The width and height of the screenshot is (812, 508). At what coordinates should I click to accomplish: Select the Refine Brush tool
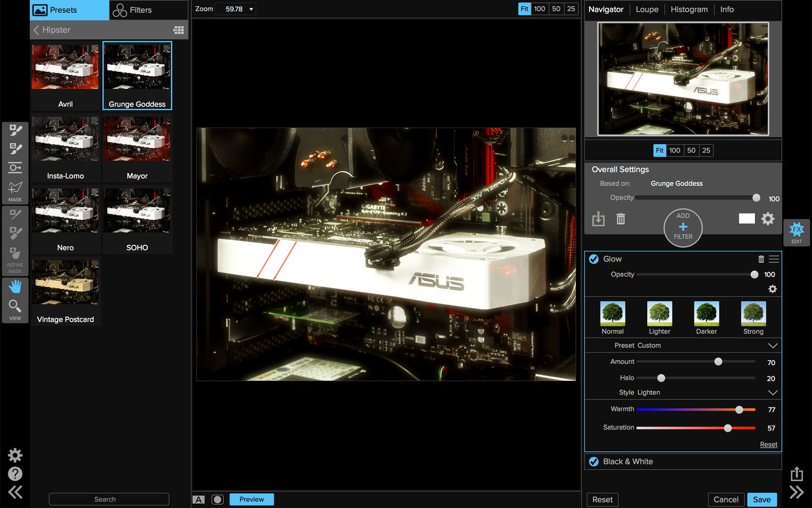15,215
